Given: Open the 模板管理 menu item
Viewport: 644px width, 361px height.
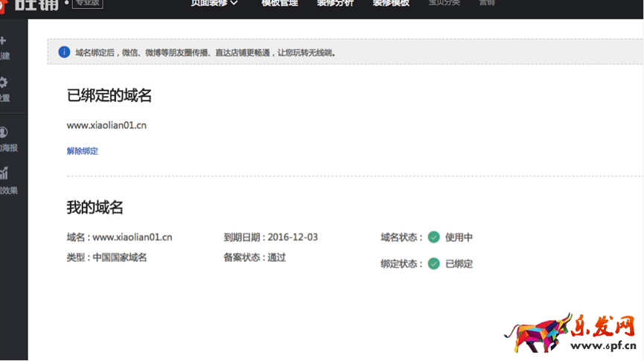Looking at the screenshot, I should [280, 3].
